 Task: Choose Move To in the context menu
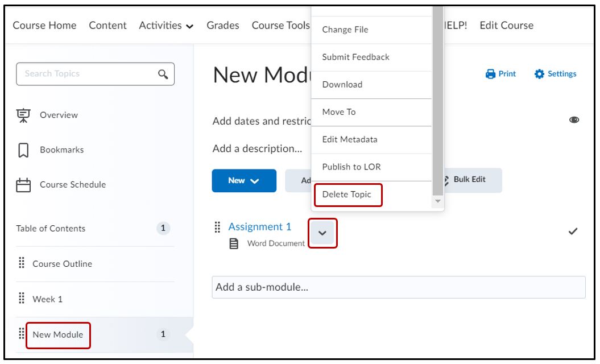click(x=339, y=112)
